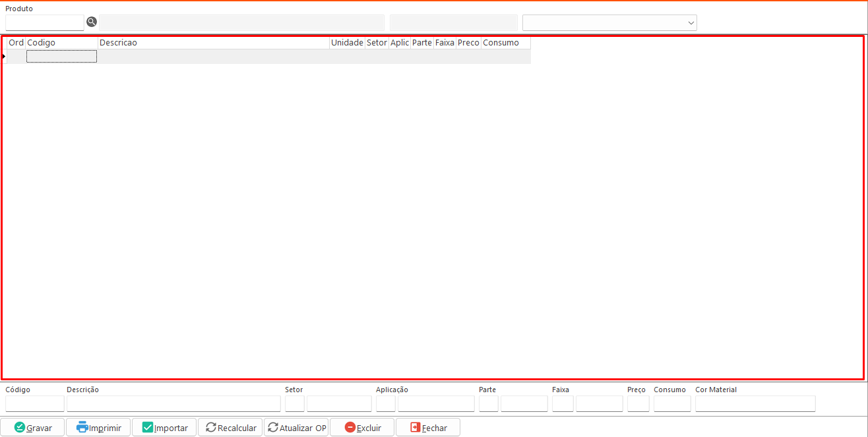The height and width of the screenshot is (437, 868).
Task: Click the Consumo column header in grid
Action: click(x=505, y=43)
